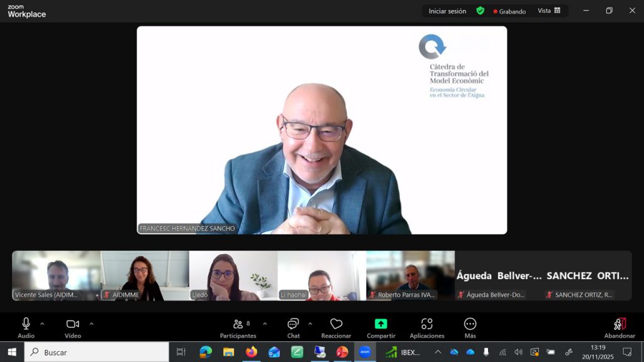Expand the participants options arrow
Image resolution: width=644 pixels, height=362 pixels.
(x=265, y=324)
